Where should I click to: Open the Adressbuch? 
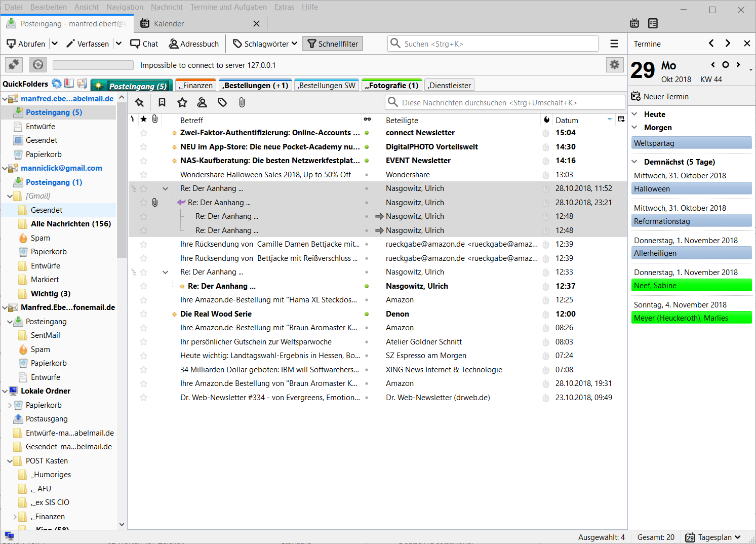tap(194, 44)
